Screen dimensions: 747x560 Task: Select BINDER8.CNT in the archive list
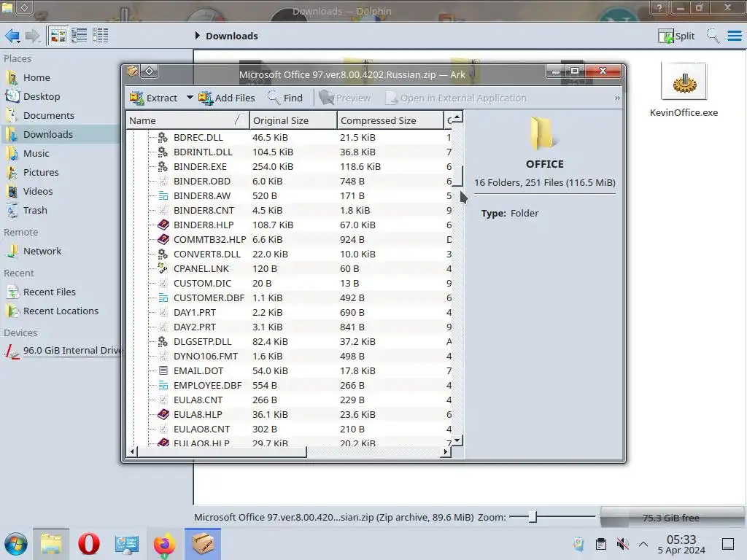204,210
